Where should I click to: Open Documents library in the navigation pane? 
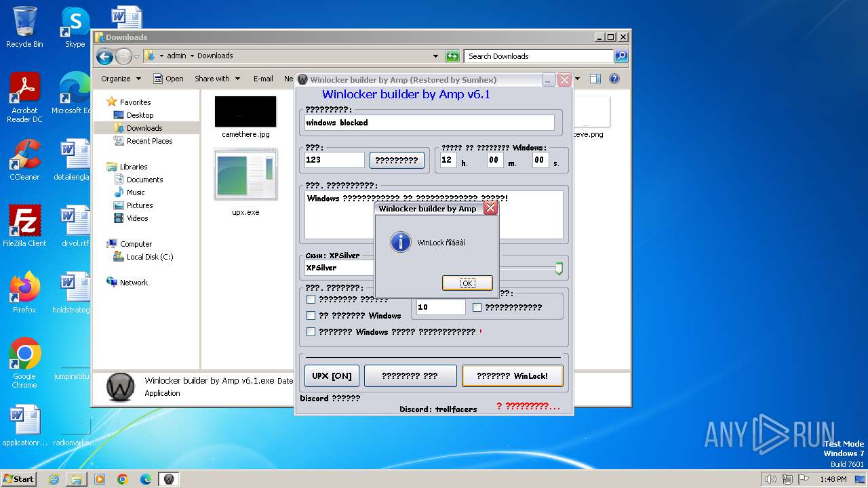pyautogui.click(x=144, y=180)
